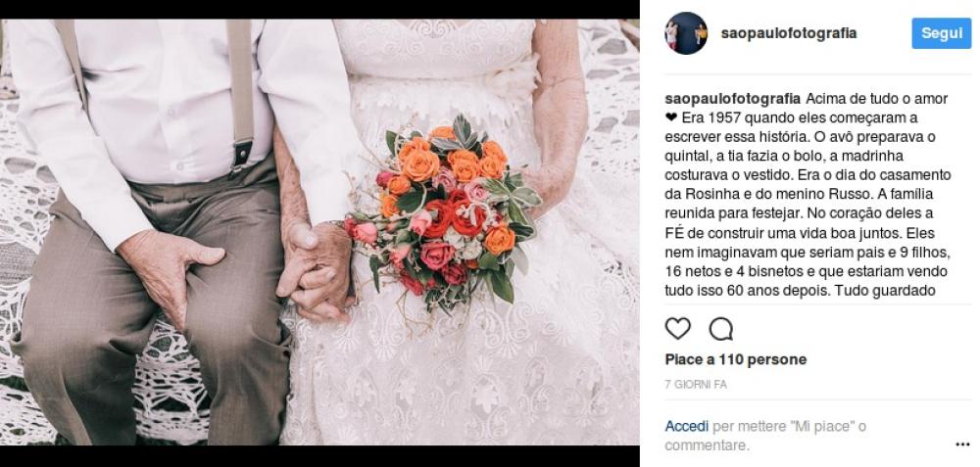The height and width of the screenshot is (467, 980).
Task: Click the red heart emoji in caption
Action: click(670, 118)
